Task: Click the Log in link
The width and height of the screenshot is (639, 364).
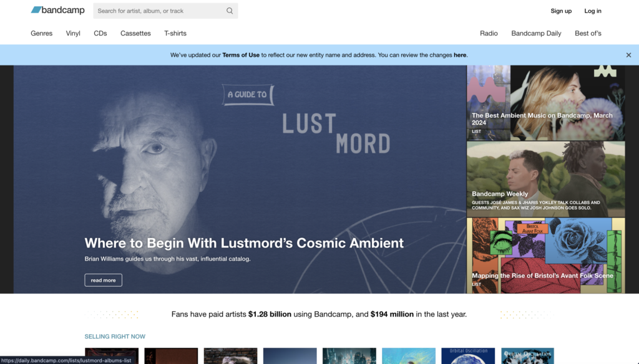Action: coord(593,11)
